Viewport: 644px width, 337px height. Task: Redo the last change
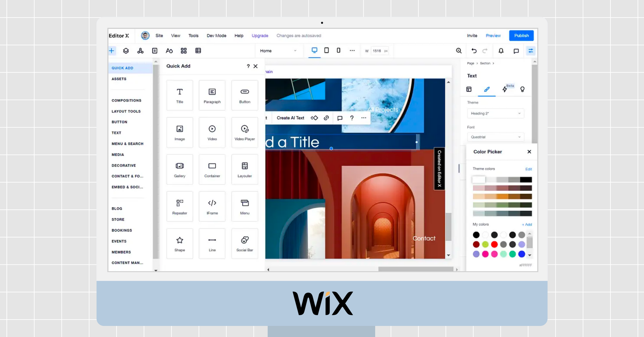pos(485,51)
